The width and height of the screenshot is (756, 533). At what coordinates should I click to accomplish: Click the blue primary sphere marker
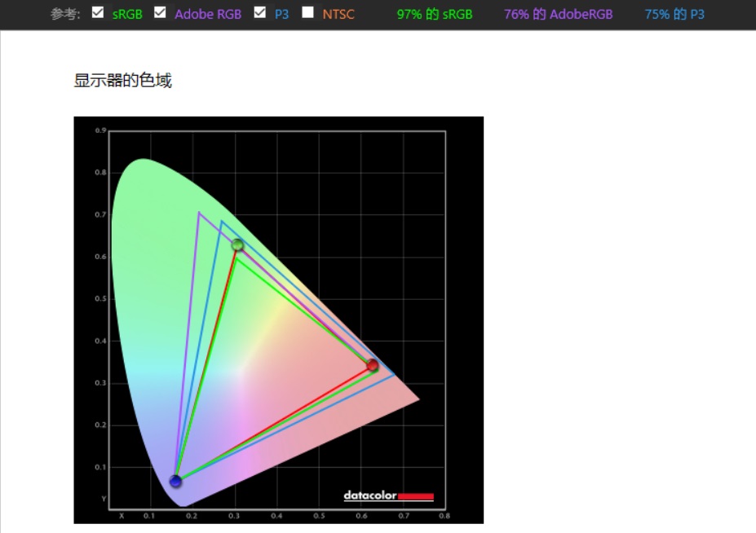pos(175,481)
